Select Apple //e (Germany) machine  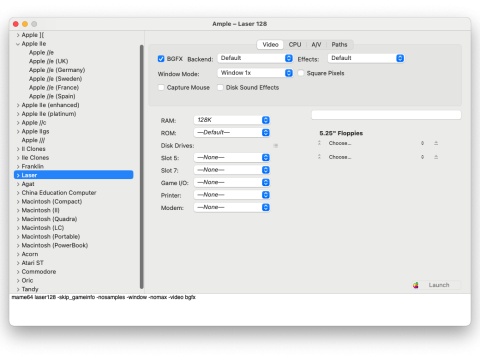[x=57, y=70]
